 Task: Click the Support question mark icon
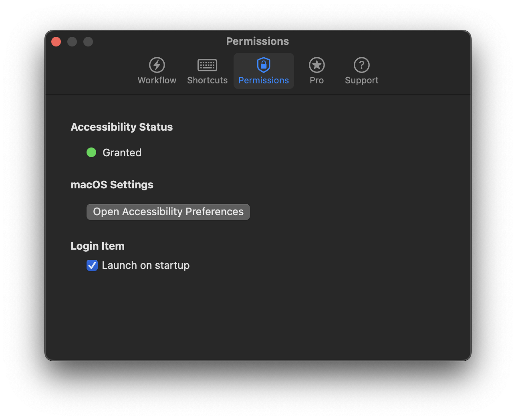click(361, 65)
